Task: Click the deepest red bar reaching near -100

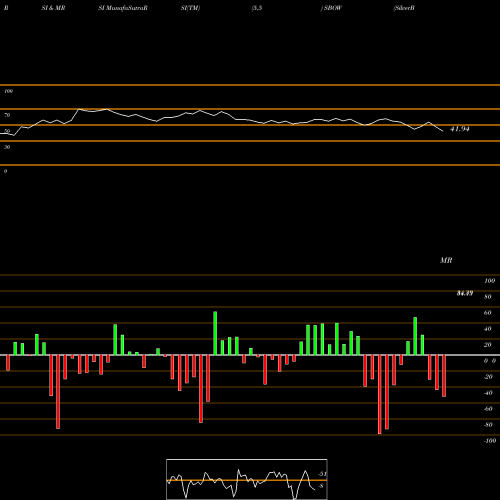Action: click(x=379, y=394)
